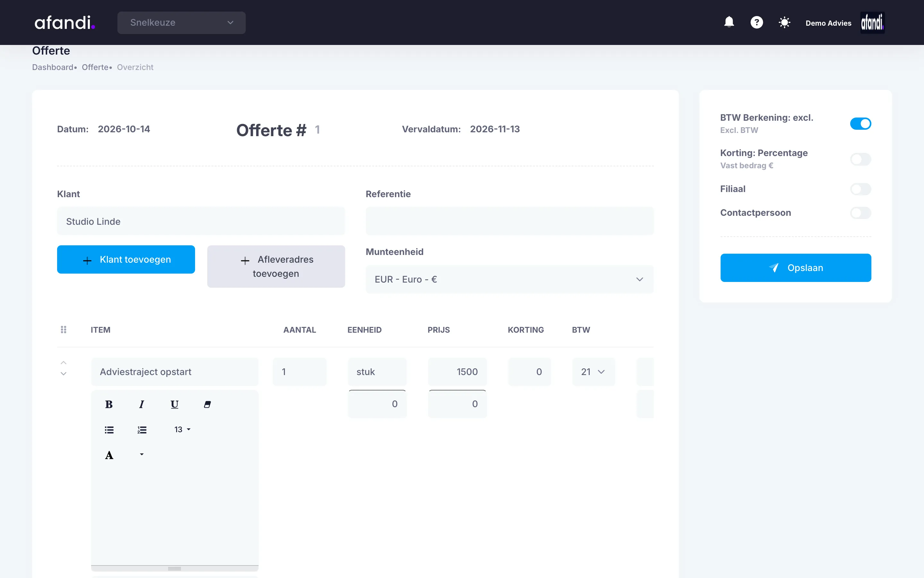Click the font color A icon
The height and width of the screenshot is (578, 924).
109,455
